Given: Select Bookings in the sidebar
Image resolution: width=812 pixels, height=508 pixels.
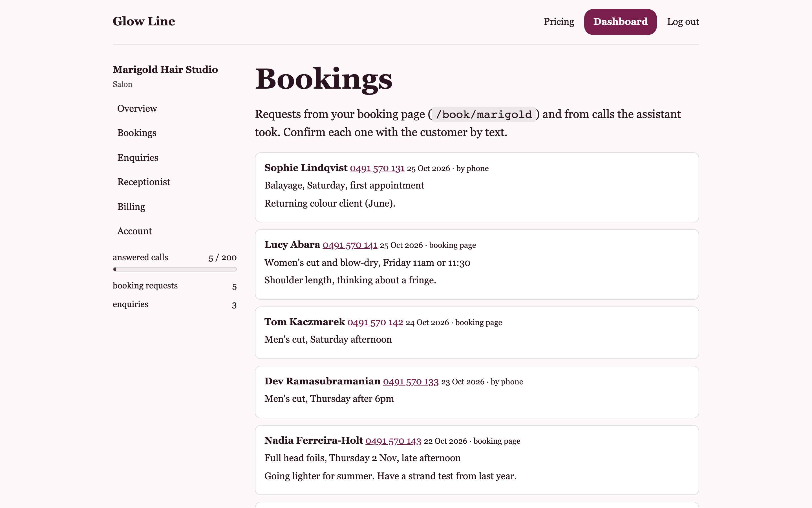Looking at the screenshot, I should point(137,133).
